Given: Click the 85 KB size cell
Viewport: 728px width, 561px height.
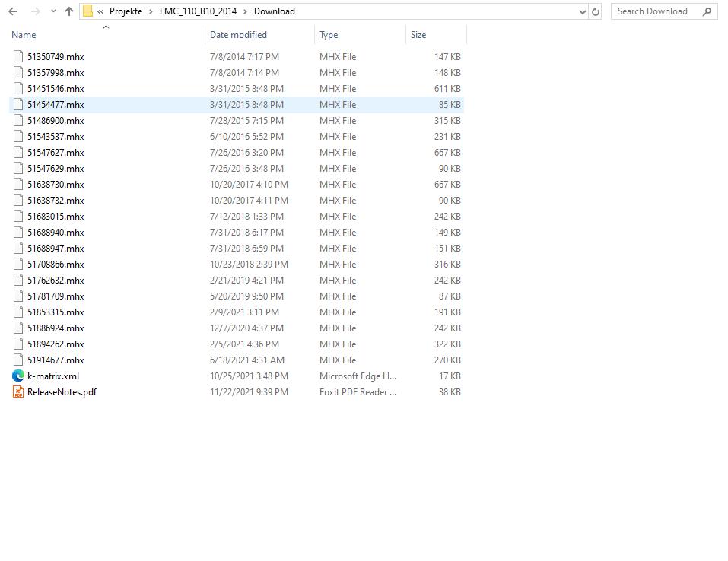Looking at the screenshot, I should click(450, 104).
